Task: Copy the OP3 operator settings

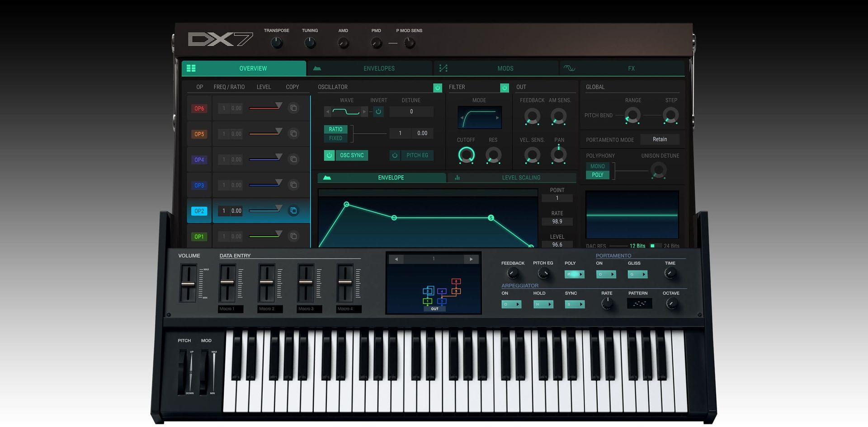Action: (293, 185)
